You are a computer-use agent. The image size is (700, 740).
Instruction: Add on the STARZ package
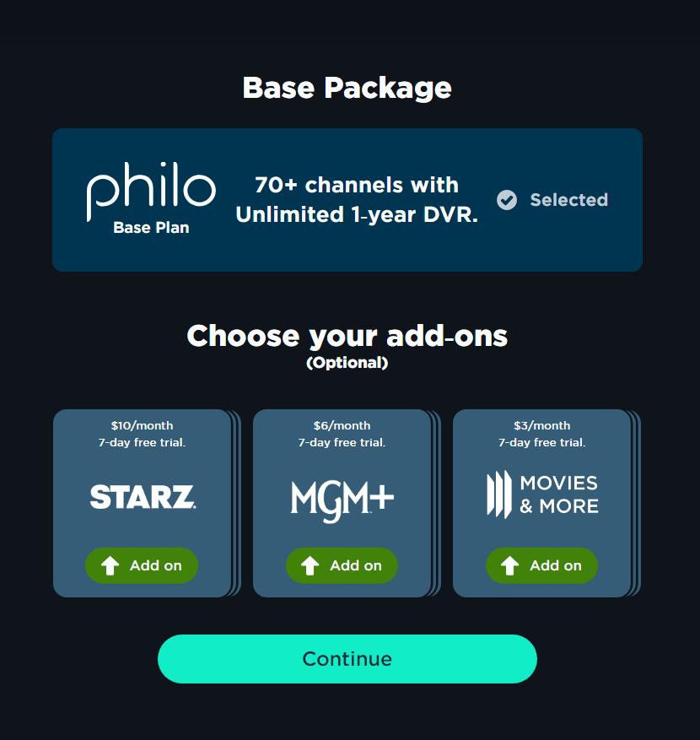pos(142,565)
